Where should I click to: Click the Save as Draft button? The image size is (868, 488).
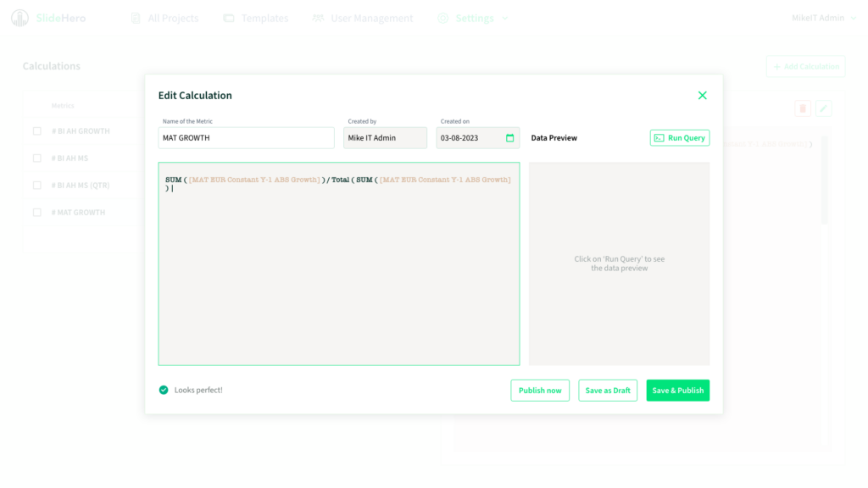[608, 391]
